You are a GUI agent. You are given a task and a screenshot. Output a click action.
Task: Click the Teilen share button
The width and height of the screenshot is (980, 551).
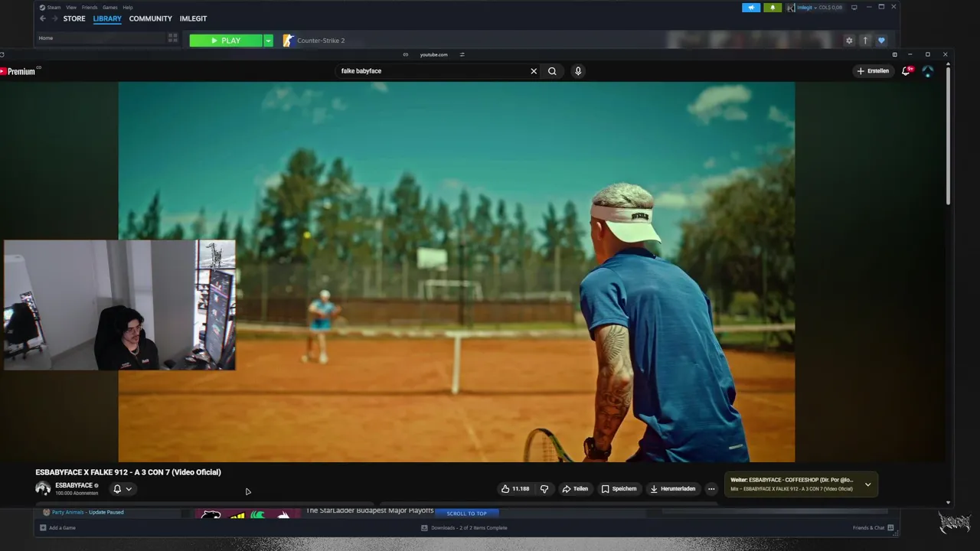(x=575, y=489)
